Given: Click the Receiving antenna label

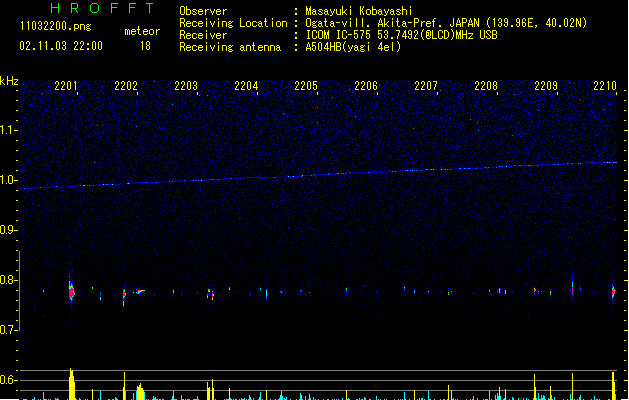Looking at the screenshot, I should (230, 47).
